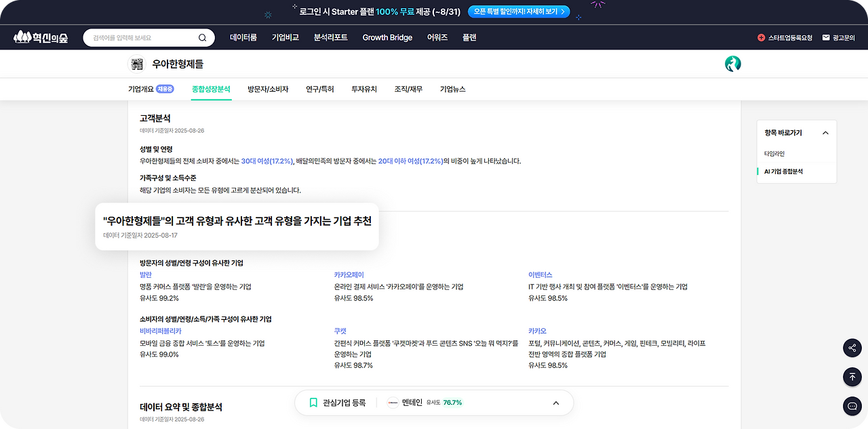Open the green profile avatar icon
The image size is (868, 429).
pos(733,64)
